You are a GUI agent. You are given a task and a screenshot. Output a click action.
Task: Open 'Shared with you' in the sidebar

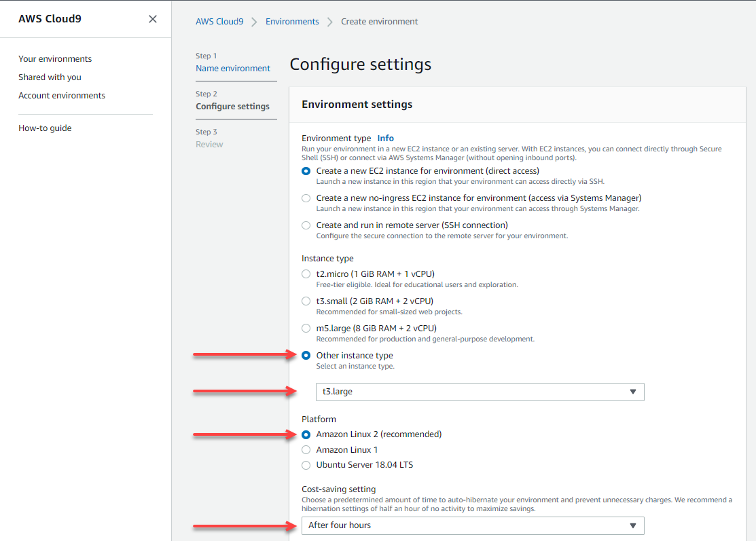[50, 77]
